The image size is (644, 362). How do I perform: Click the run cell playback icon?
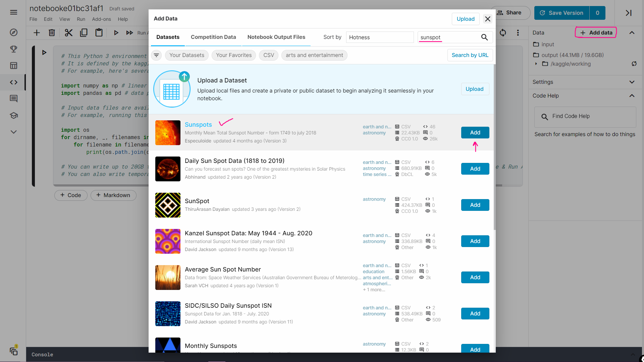pos(116,33)
